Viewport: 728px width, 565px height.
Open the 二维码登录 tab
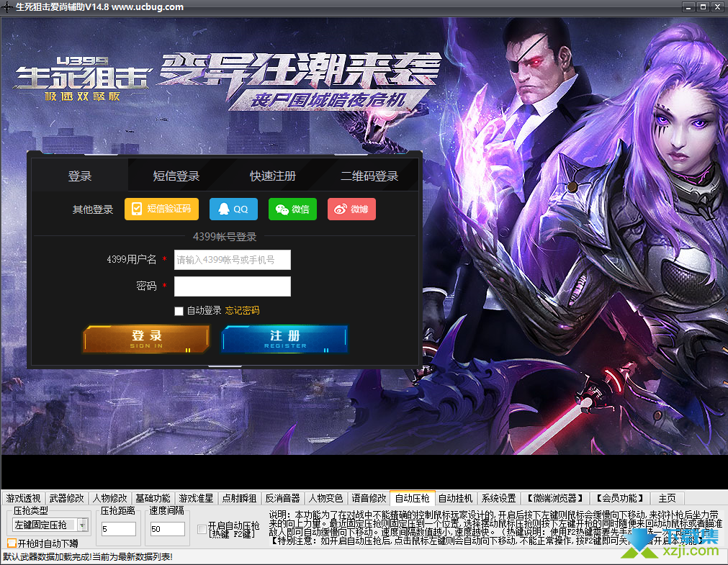tap(369, 176)
